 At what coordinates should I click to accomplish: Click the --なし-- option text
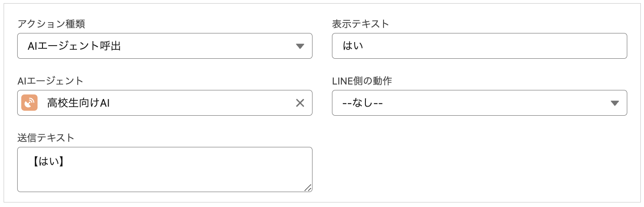363,103
